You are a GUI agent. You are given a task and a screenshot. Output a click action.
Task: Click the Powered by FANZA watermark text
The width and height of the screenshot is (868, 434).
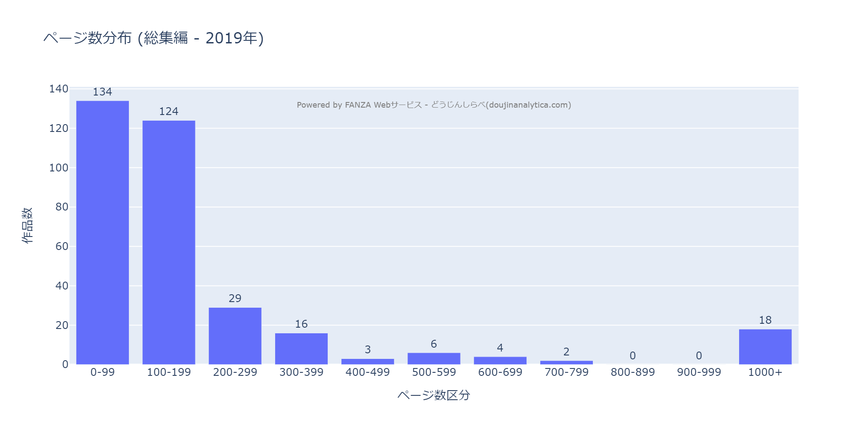434,105
